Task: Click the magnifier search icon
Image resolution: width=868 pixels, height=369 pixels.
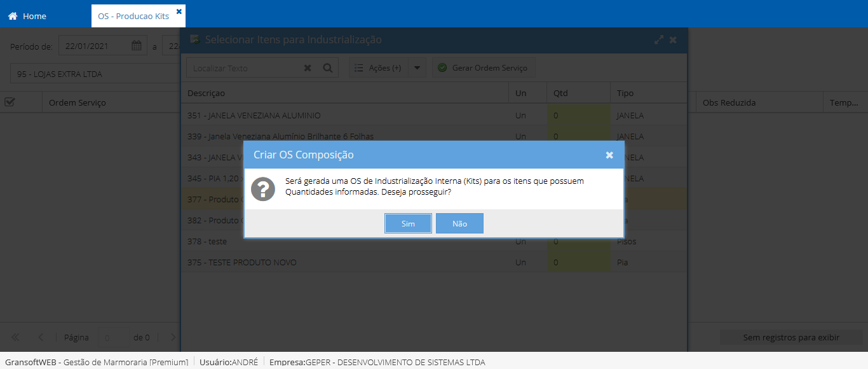Action: tap(328, 68)
